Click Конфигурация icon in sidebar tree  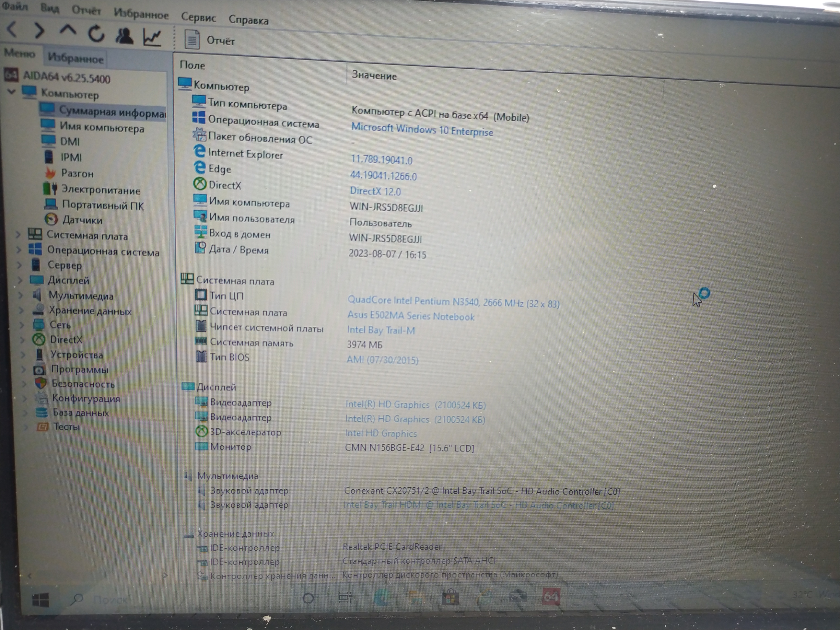[x=41, y=398]
